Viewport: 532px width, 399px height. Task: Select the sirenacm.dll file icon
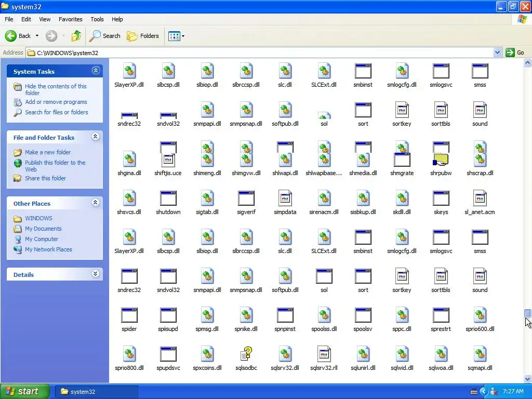(x=324, y=198)
